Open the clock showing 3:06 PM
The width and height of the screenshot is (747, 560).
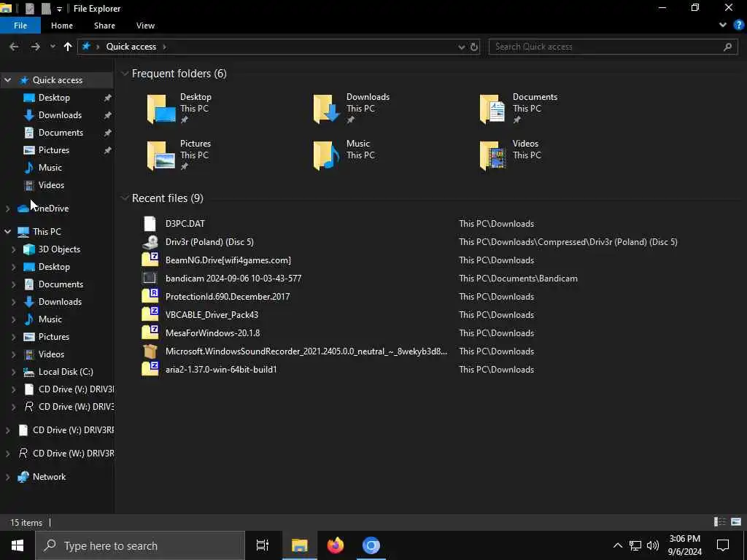point(684,545)
